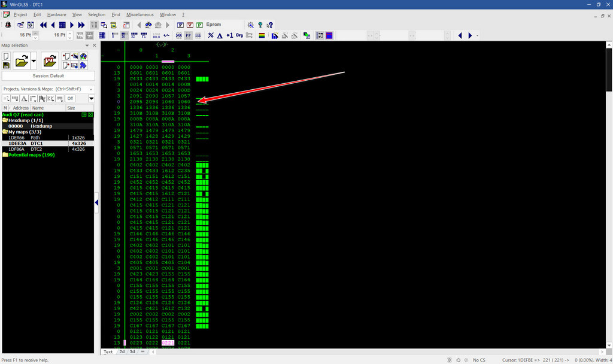Click the new blank document icon

pyautogui.click(x=6, y=56)
